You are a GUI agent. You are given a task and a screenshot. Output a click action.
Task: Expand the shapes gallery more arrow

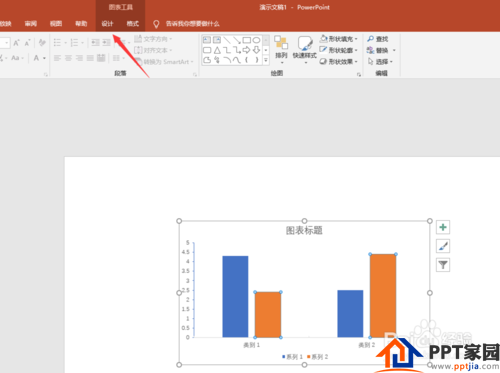click(266, 60)
